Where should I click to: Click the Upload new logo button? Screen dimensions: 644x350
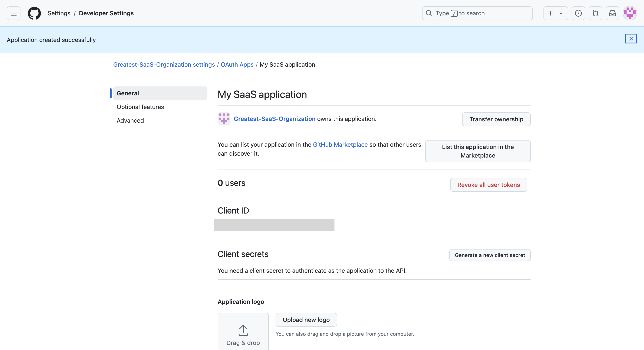(x=306, y=320)
